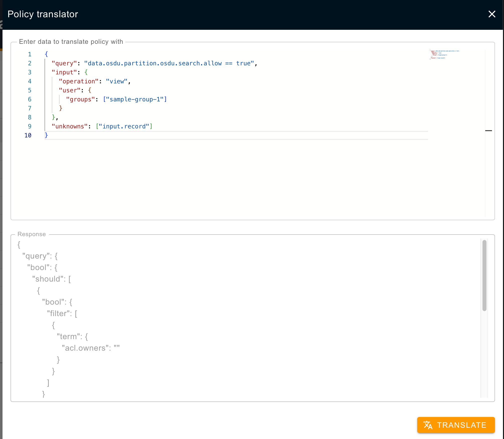
Task: Click the closing brace on line 10
Action: pos(46,135)
